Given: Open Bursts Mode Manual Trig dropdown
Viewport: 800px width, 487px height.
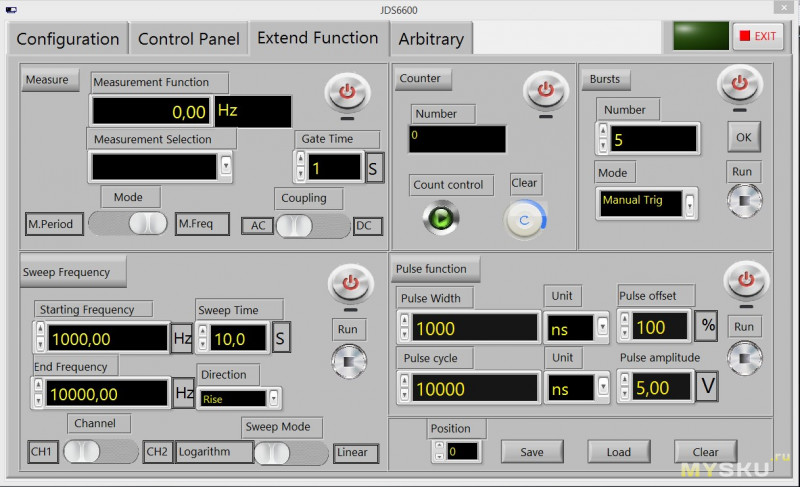Looking at the screenshot, I should coord(690,204).
